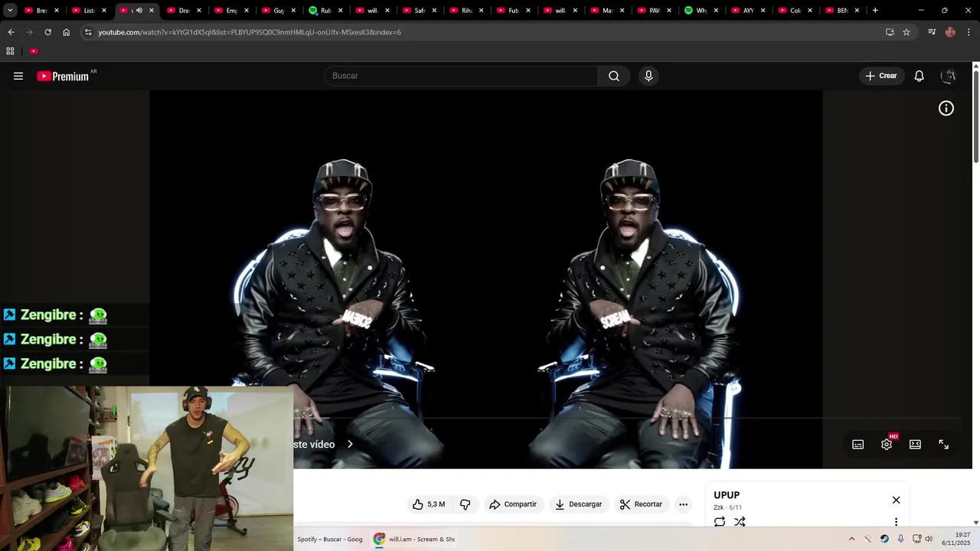Open browser home page button
980x551 pixels.
click(66, 32)
